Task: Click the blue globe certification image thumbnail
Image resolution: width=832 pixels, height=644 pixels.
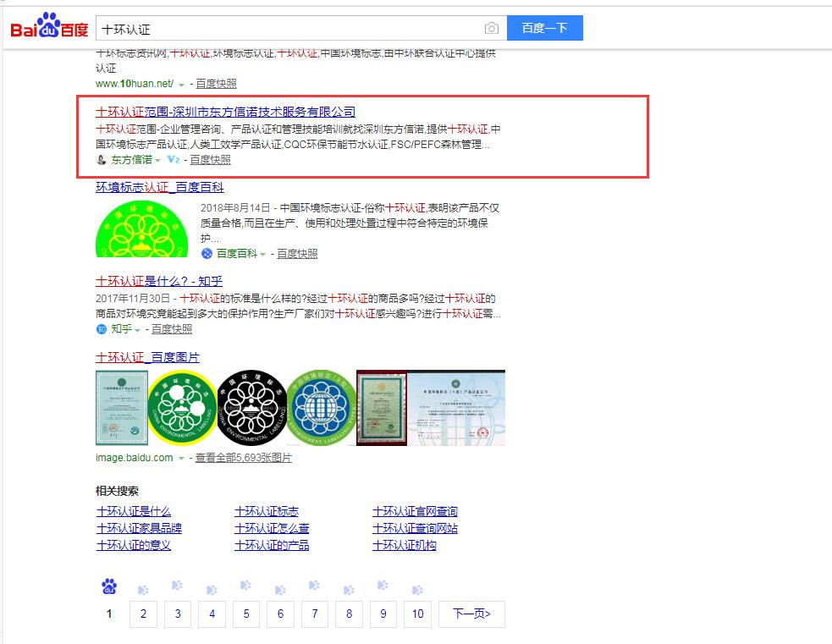Action: (321, 408)
